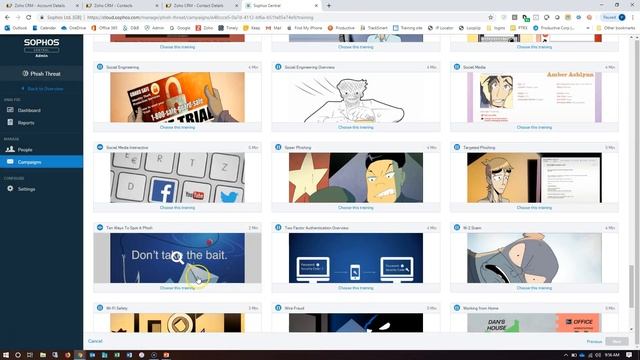
Task: Open the Windows Start menu
Action: [6, 355]
